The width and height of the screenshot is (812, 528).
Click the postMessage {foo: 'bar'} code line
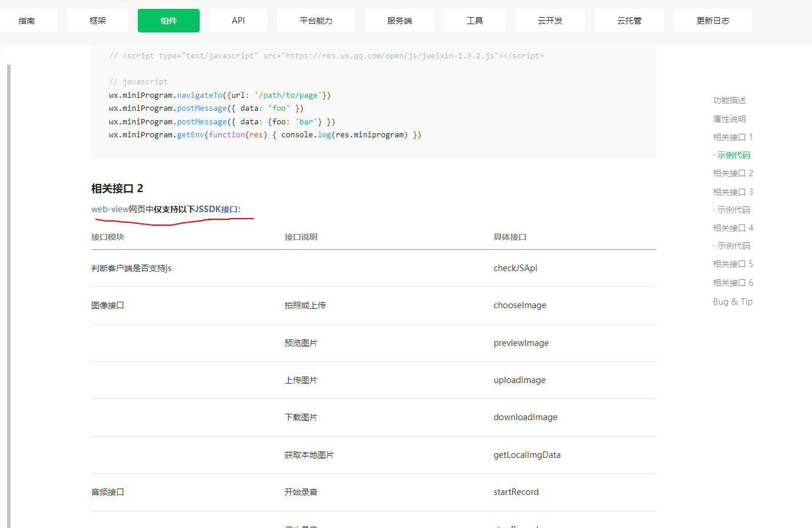(x=222, y=122)
